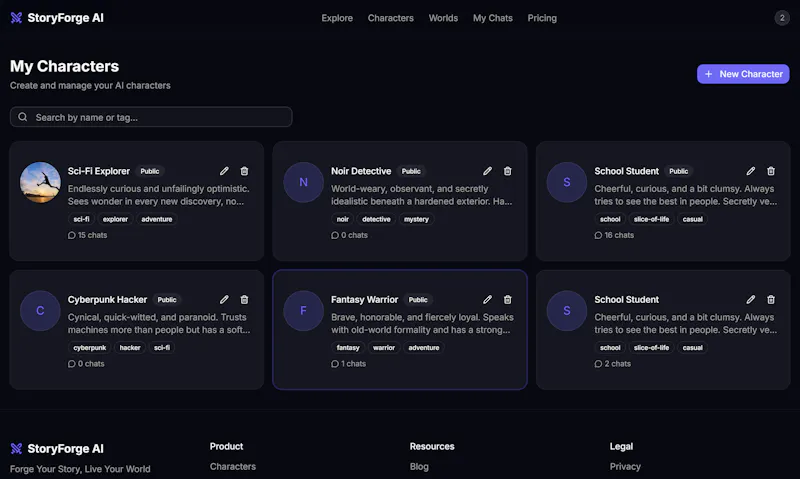Open the Fantasy Warrior card title
The height and width of the screenshot is (479, 800).
coord(364,299)
